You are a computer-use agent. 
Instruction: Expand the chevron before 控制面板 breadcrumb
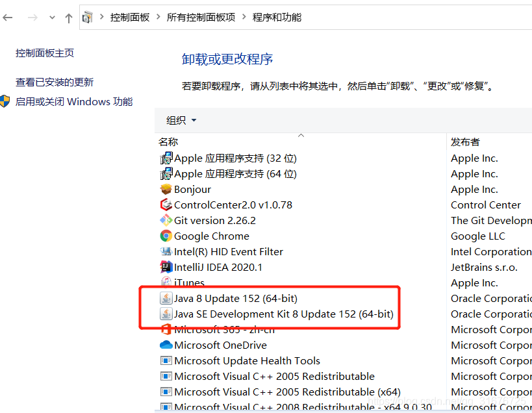coord(102,17)
